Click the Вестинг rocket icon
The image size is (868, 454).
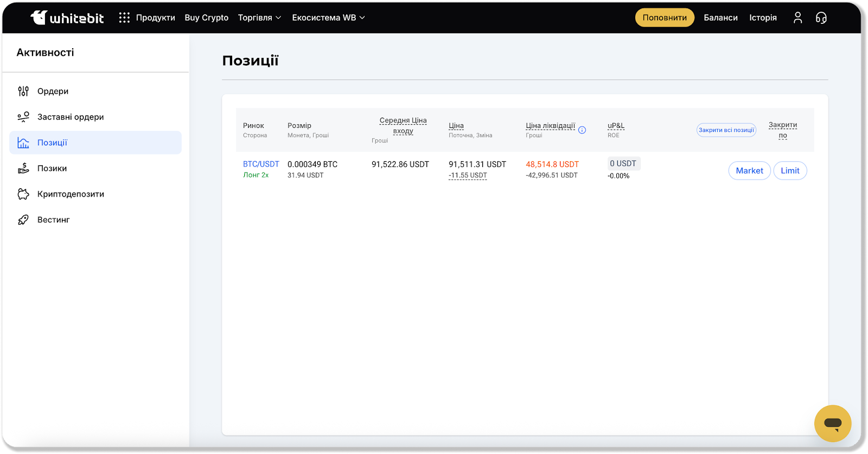point(23,220)
